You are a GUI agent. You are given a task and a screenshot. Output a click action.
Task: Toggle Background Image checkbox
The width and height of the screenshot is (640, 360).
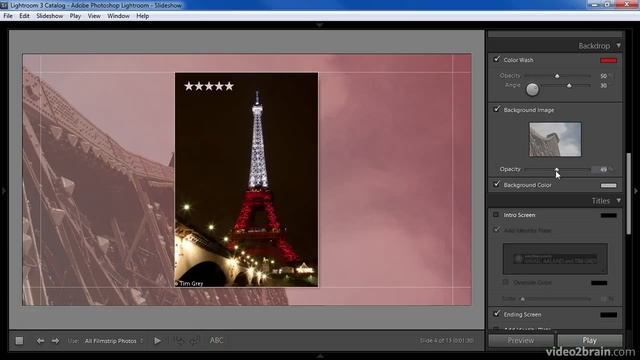click(x=496, y=109)
